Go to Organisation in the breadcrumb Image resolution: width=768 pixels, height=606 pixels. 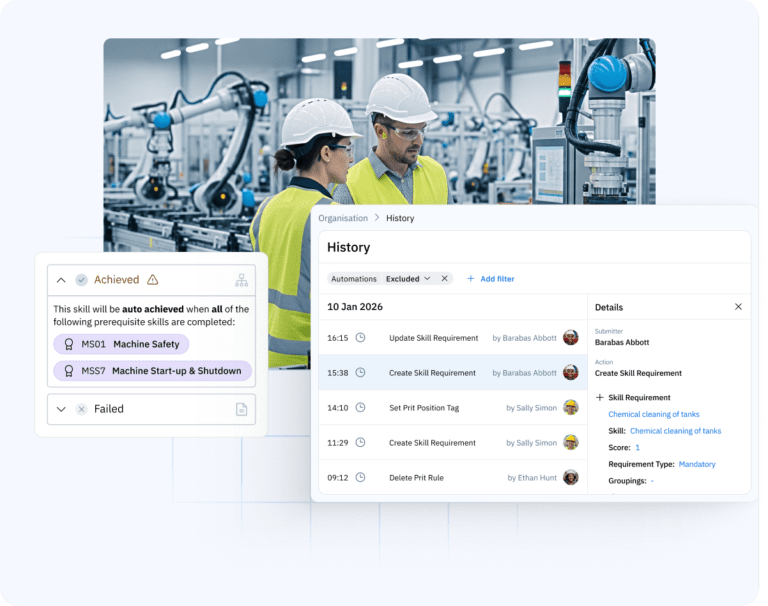343,218
